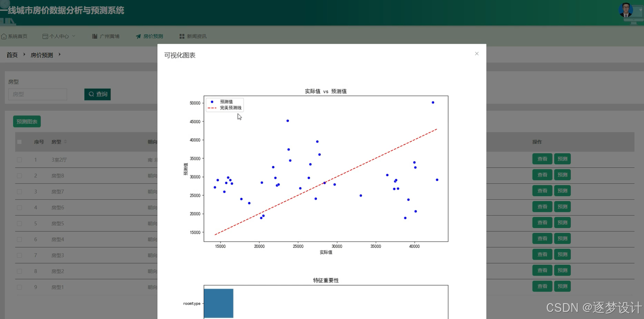Check the row 1 checkbox for 3室2厅
The width and height of the screenshot is (644, 319).
click(19, 160)
